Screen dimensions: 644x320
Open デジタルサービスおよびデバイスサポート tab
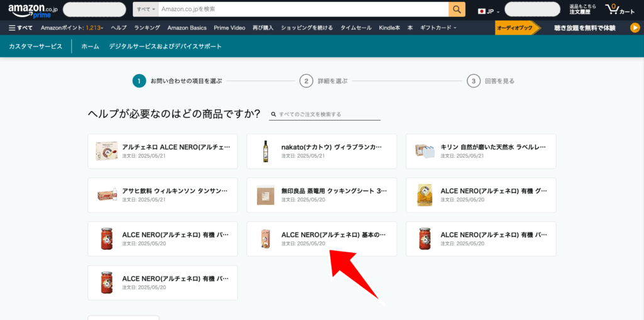click(165, 47)
